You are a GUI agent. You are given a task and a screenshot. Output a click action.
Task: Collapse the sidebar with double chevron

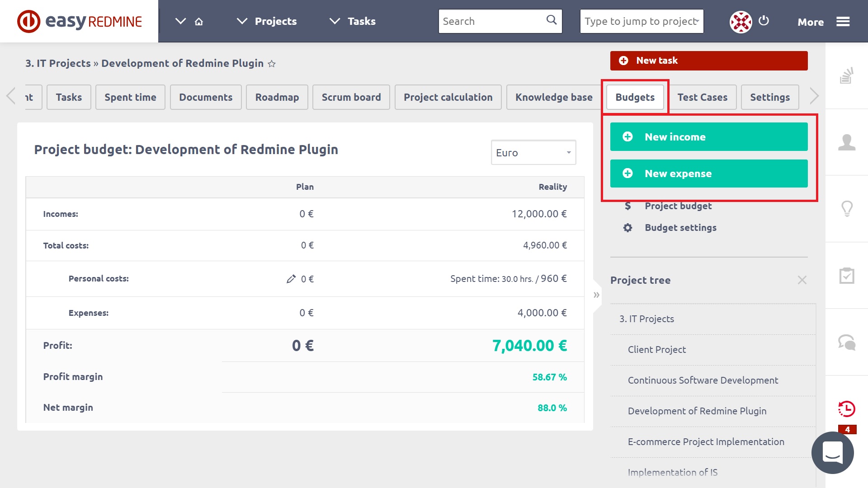(597, 295)
